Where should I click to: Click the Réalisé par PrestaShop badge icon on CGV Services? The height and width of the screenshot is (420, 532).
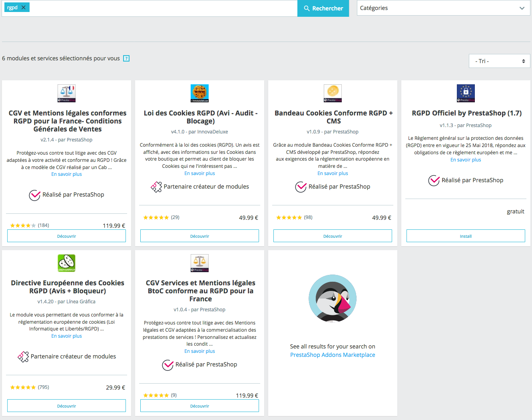[167, 365]
